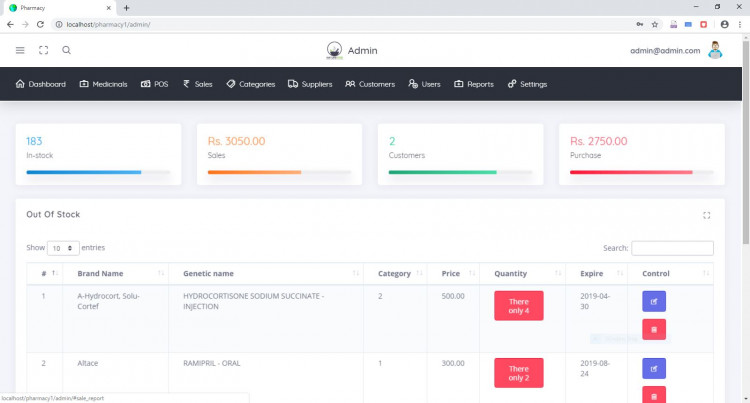750x403 pixels.
Task: Click admin@admin.com account link
Action: click(665, 51)
